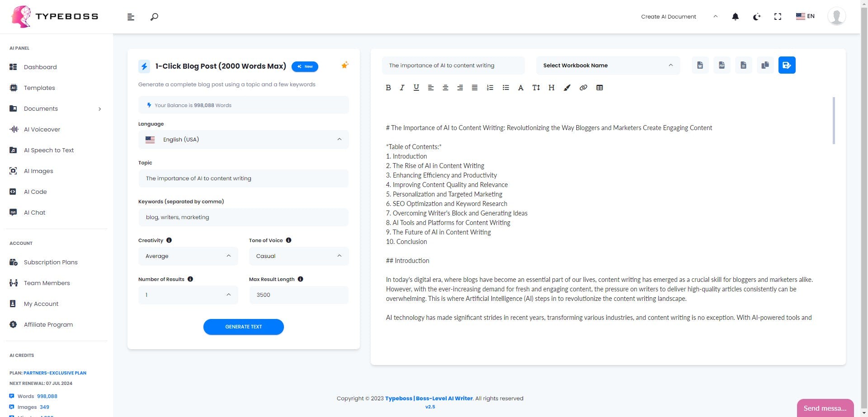Go to Team Members

[47, 283]
